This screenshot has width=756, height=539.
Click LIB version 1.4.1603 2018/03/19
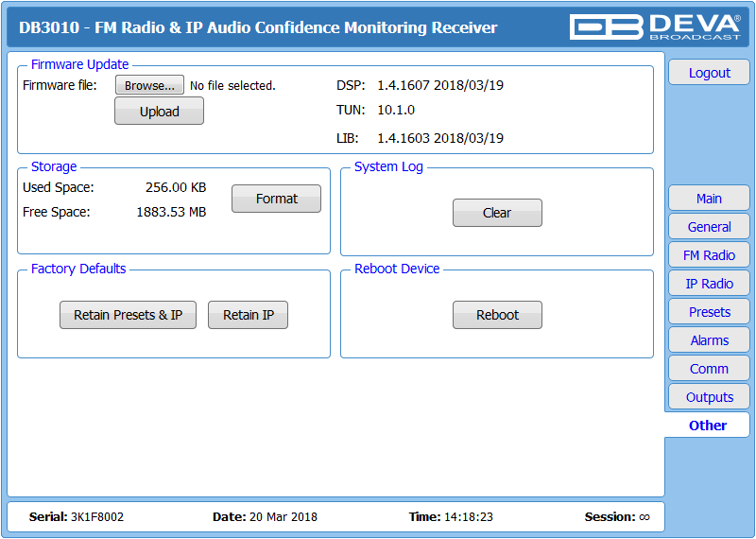click(x=440, y=138)
